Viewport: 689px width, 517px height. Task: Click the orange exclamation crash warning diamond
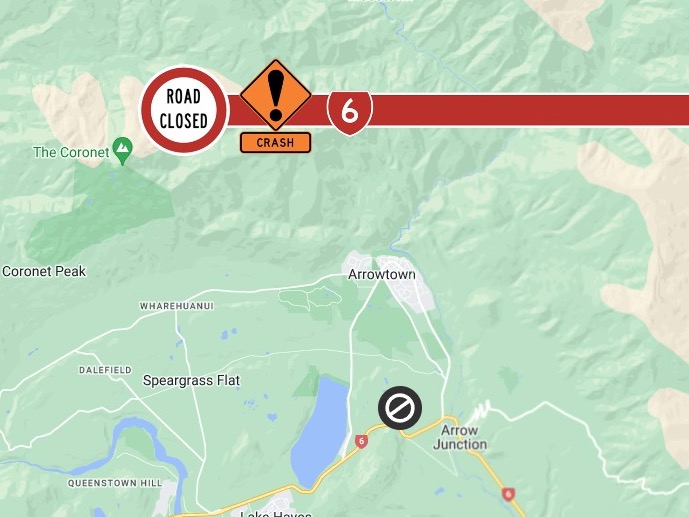276,95
